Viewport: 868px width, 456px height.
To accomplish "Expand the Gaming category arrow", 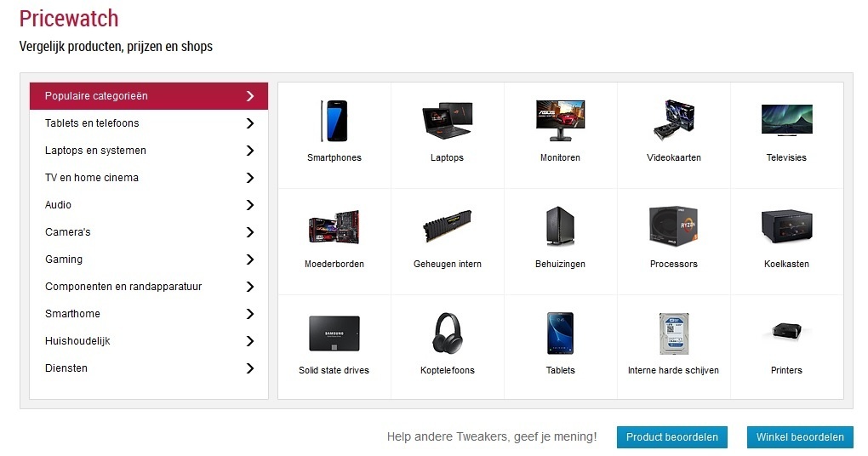I will click(x=250, y=259).
